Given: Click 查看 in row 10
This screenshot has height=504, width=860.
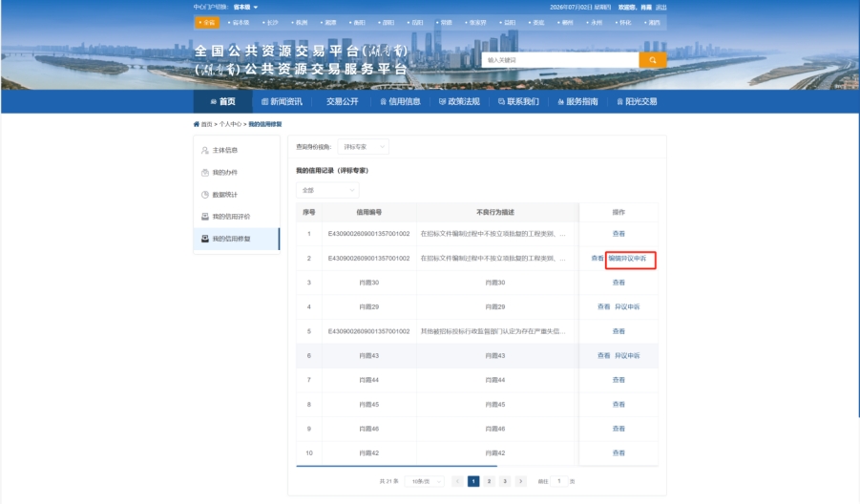Looking at the screenshot, I should coord(619,453).
